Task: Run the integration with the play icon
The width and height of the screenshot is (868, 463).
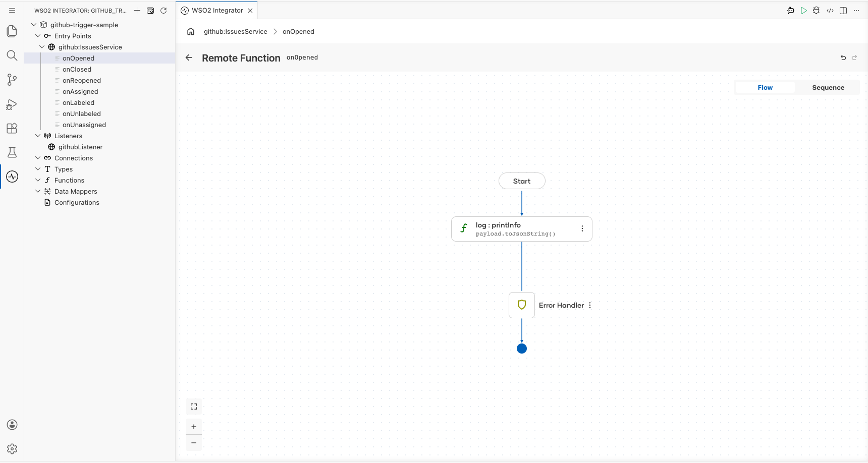Action: click(x=804, y=11)
